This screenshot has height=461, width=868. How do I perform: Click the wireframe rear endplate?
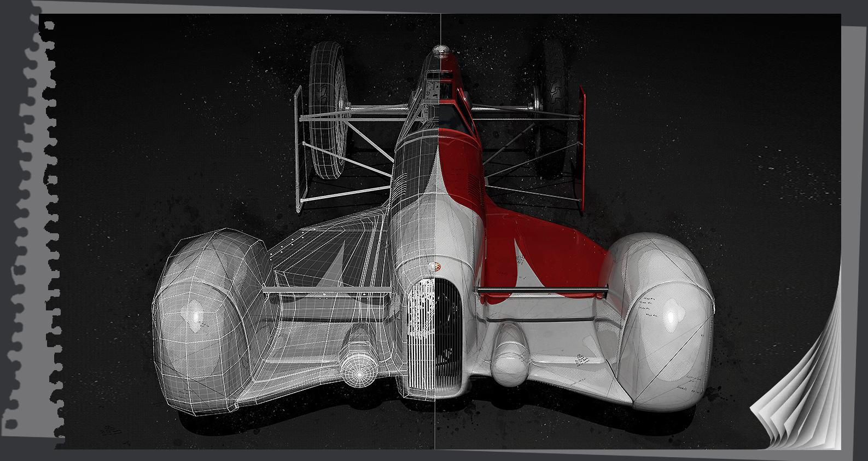[x=298, y=148]
